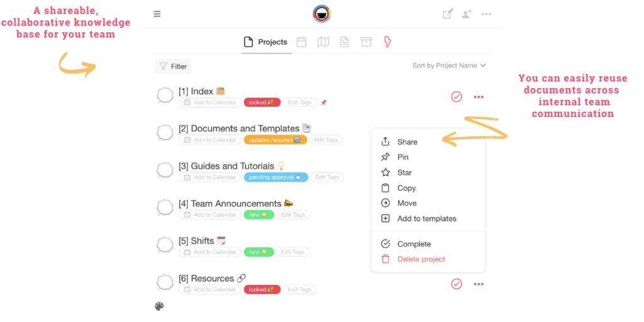Expand the Sort by Project Name dropdown

pos(449,65)
